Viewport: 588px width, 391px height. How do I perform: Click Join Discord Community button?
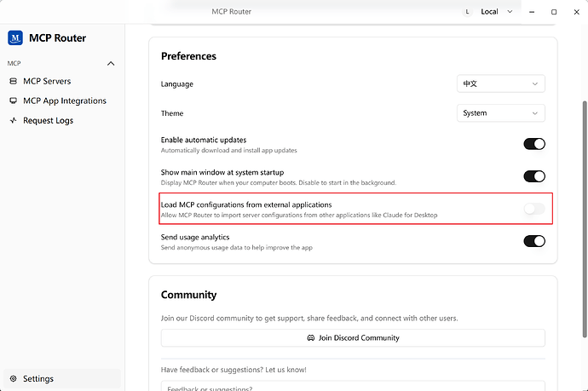click(x=353, y=338)
